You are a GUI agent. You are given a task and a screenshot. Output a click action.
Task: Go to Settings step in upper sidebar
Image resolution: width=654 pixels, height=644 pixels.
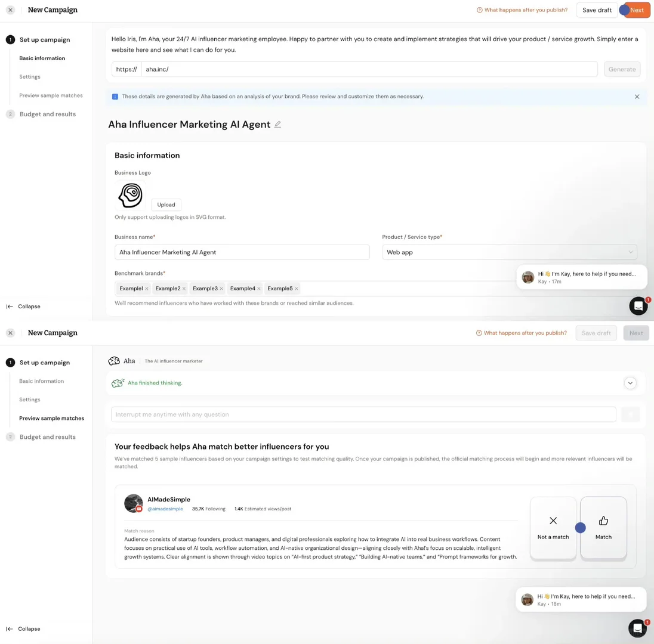click(30, 77)
